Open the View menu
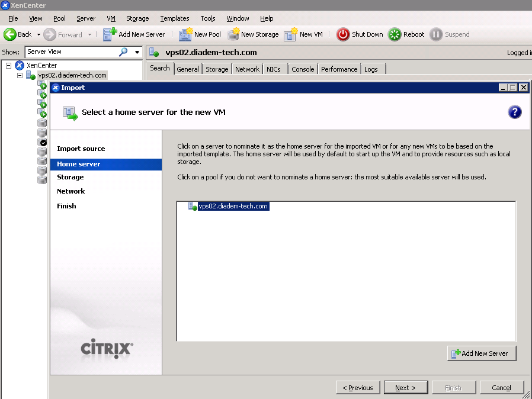 (x=36, y=18)
